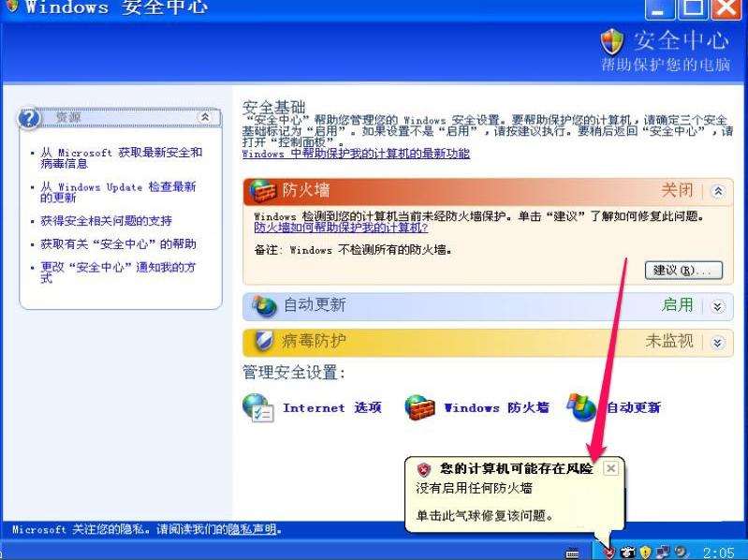Collapse the 资源 panel with its chevron
The width and height of the screenshot is (748, 560).
pos(205,117)
